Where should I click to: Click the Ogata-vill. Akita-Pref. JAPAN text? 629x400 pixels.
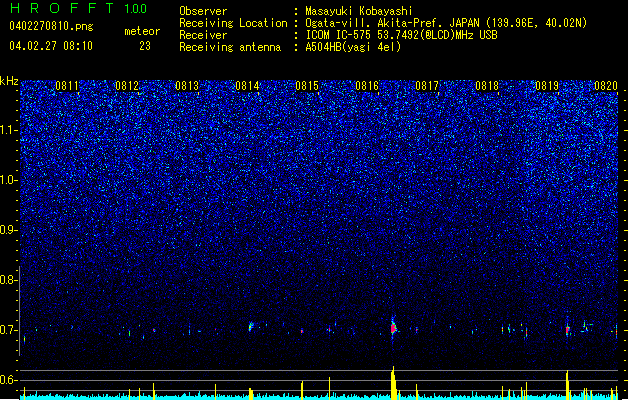(392, 23)
